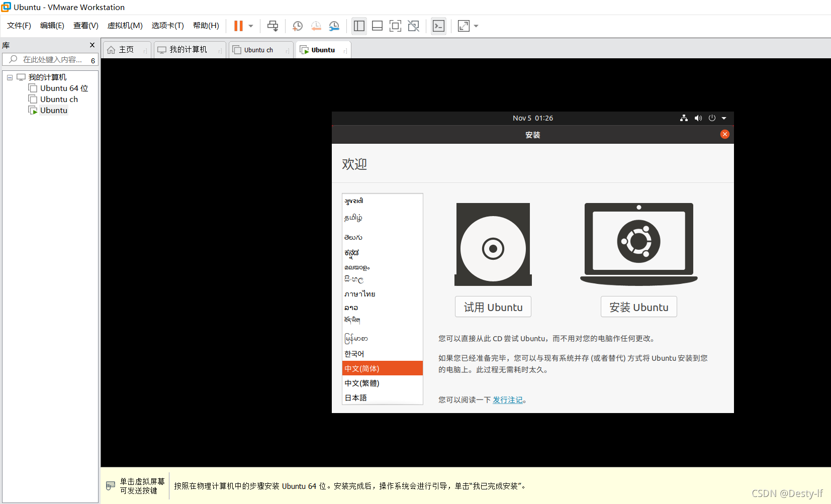Click the 安装 Ubuntu button
Viewport: 831px width, 504px height.
click(x=639, y=307)
